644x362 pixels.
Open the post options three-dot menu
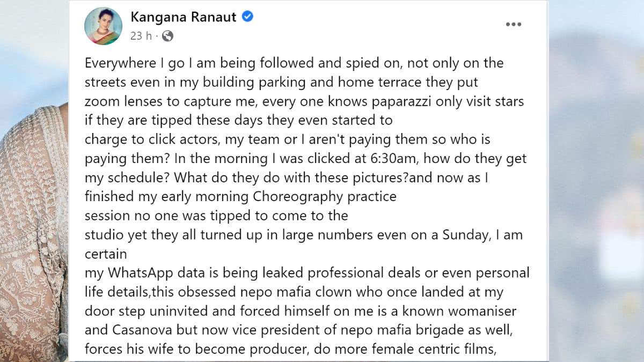(514, 24)
